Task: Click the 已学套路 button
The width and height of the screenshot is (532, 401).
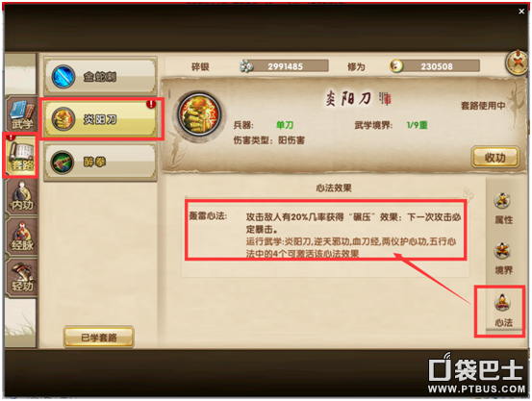Action: pos(99,337)
